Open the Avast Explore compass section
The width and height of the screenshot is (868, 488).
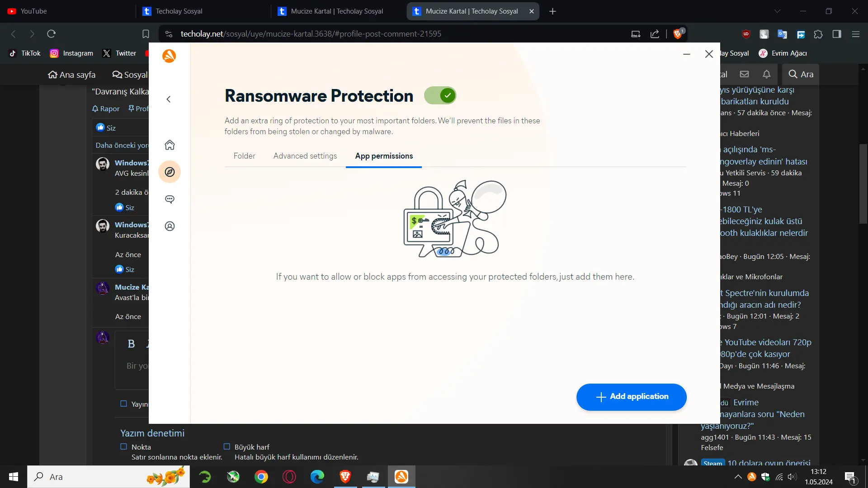170,172
